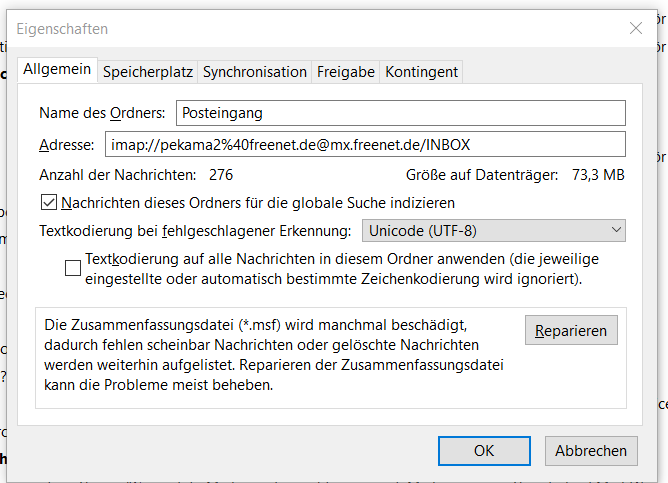The image size is (668, 483).
Task: Click the disk size value 73,3 MB
Action: tap(598, 175)
